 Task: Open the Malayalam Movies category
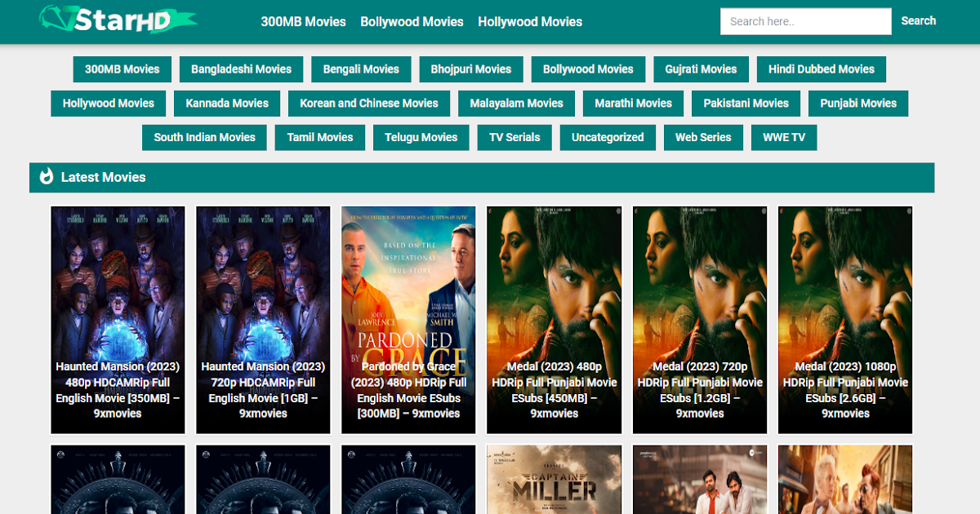[x=516, y=104]
